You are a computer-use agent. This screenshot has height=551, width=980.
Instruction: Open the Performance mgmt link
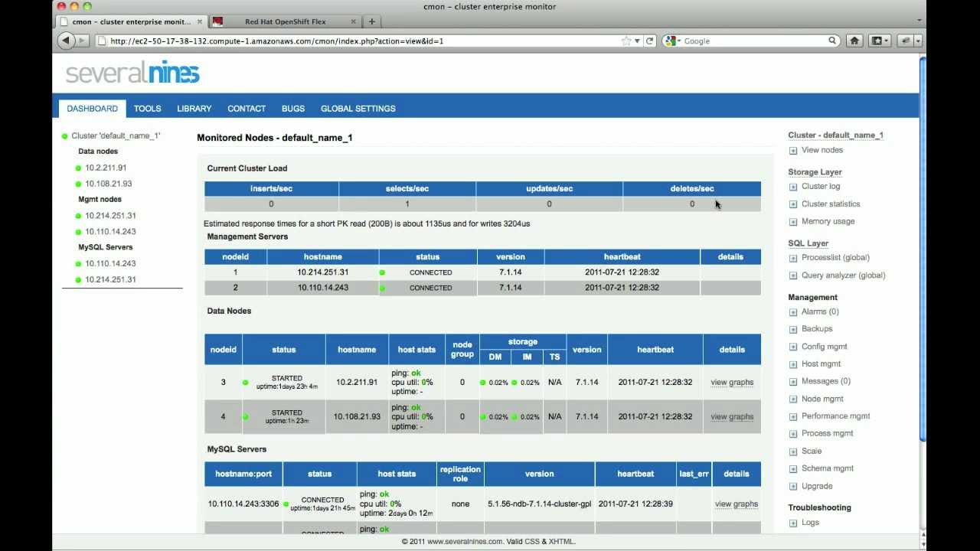[x=836, y=416]
